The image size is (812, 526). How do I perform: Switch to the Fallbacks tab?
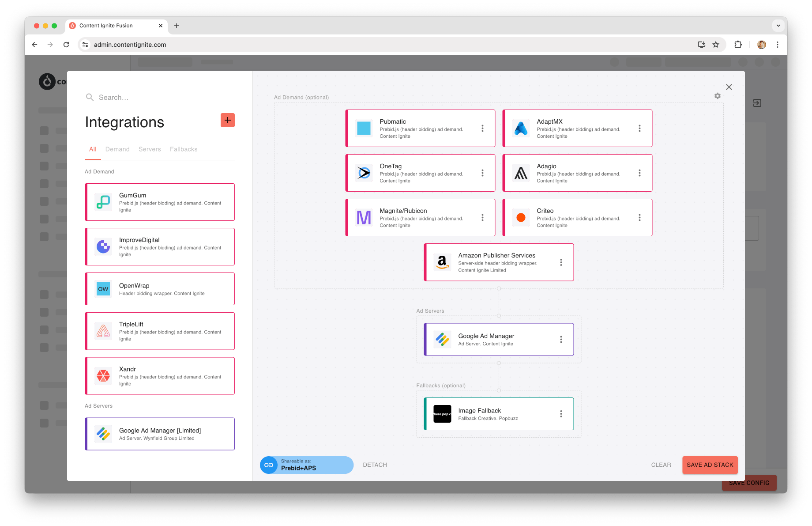click(x=184, y=149)
